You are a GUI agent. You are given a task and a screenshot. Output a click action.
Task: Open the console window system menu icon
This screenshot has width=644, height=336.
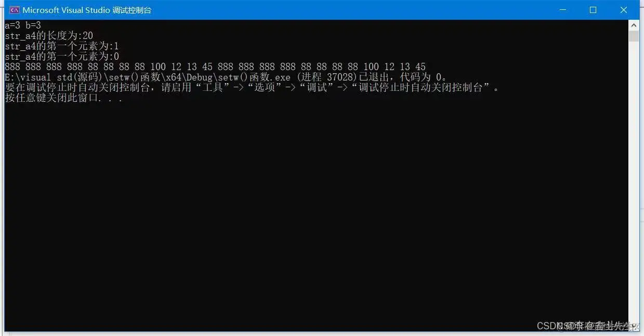(x=15, y=10)
